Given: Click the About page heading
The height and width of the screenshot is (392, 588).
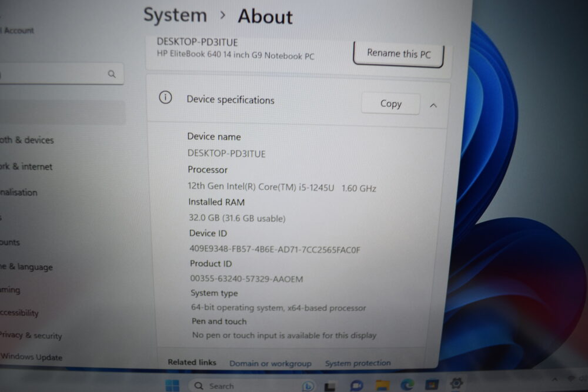Looking at the screenshot, I should coord(265,17).
